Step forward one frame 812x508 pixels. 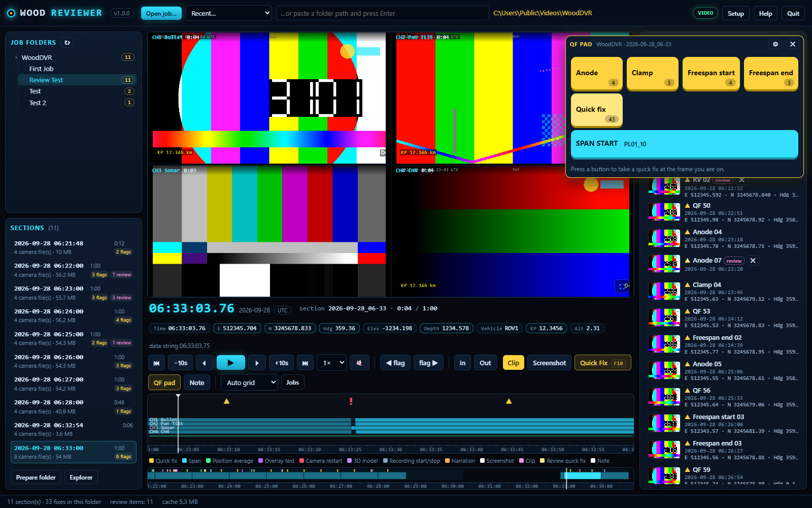tap(257, 363)
